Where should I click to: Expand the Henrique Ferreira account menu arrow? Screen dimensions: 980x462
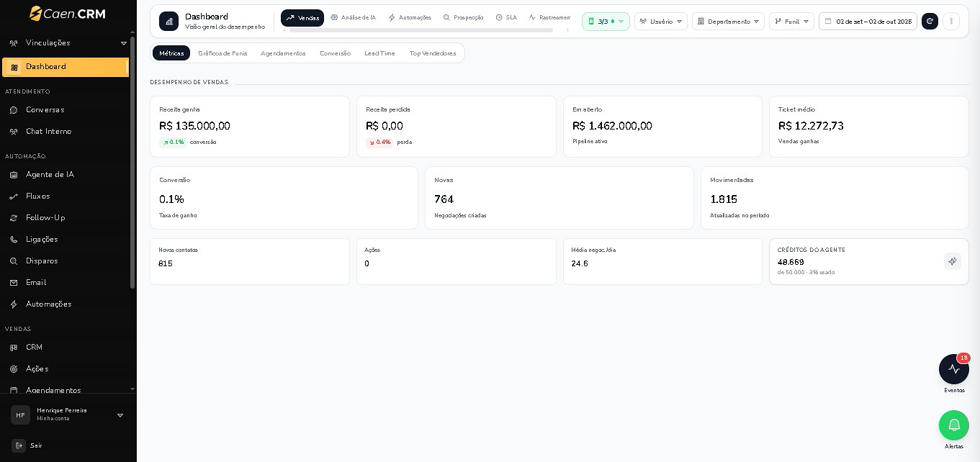120,415
